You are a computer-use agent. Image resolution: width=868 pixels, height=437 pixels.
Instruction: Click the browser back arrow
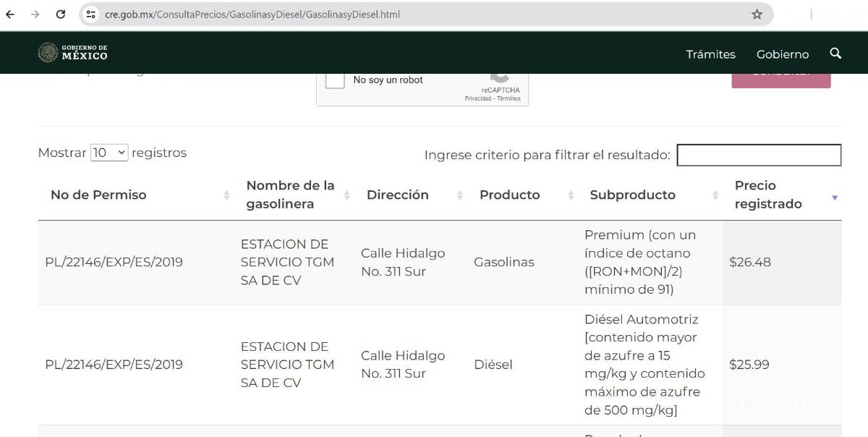tap(9, 13)
